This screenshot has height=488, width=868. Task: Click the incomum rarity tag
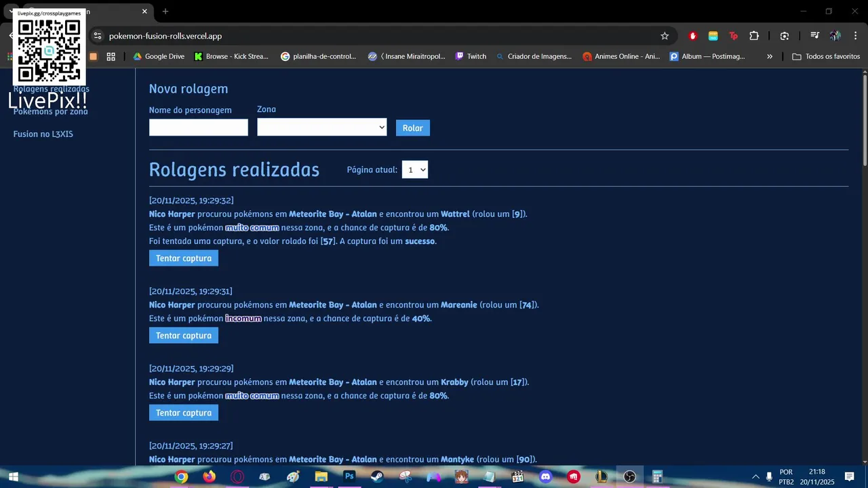click(243, 319)
